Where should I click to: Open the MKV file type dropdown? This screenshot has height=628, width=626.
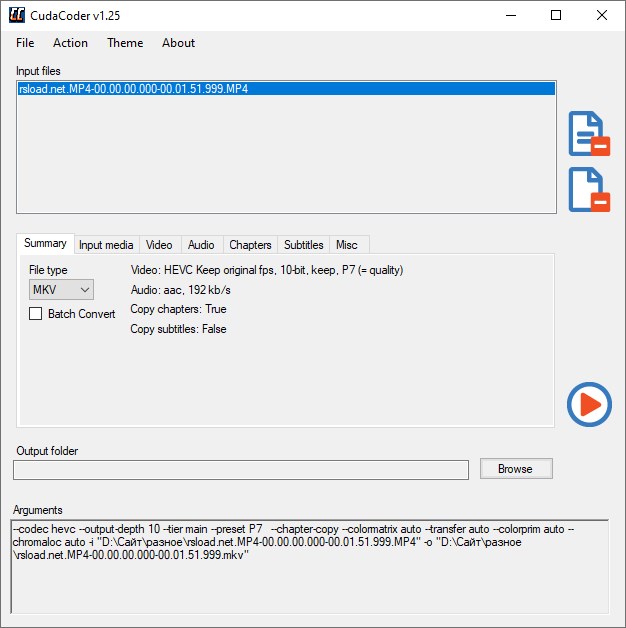[61, 290]
